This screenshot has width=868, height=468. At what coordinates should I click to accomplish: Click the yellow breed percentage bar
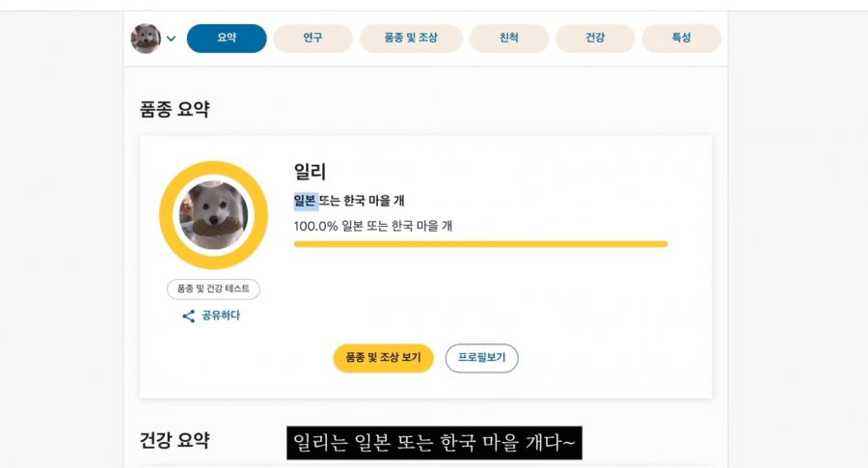[480, 244]
